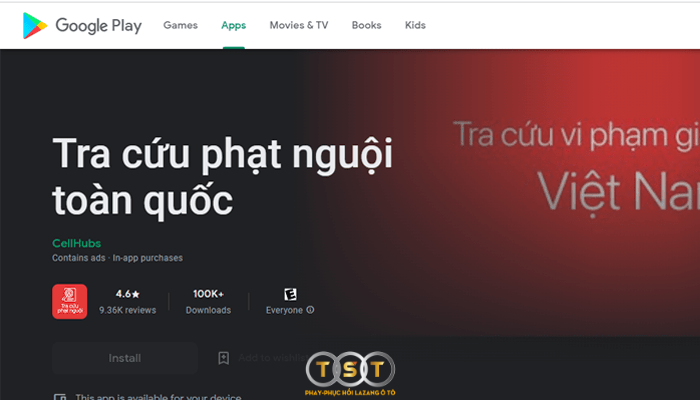Click the E content rating badge
The image size is (700, 400).
290,294
